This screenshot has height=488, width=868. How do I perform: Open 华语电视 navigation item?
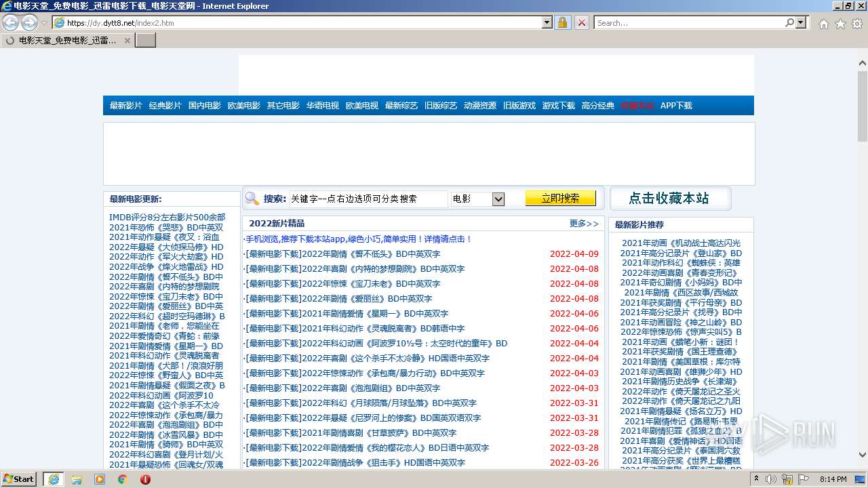323,106
